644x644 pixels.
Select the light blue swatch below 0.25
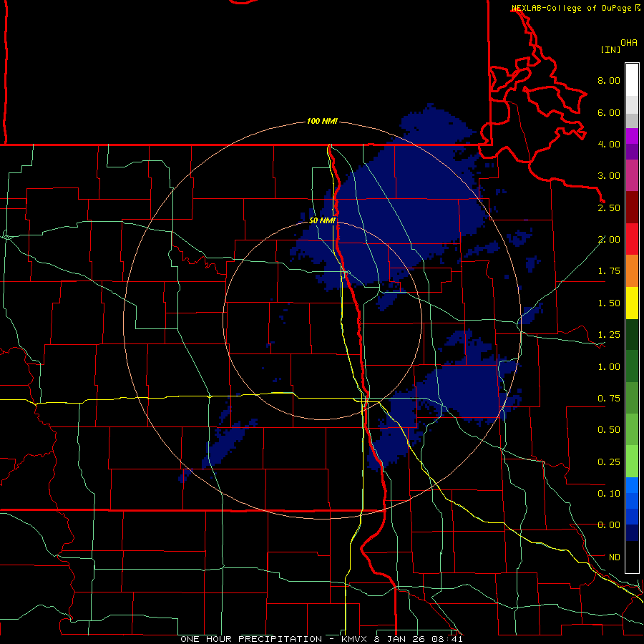tap(632, 485)
